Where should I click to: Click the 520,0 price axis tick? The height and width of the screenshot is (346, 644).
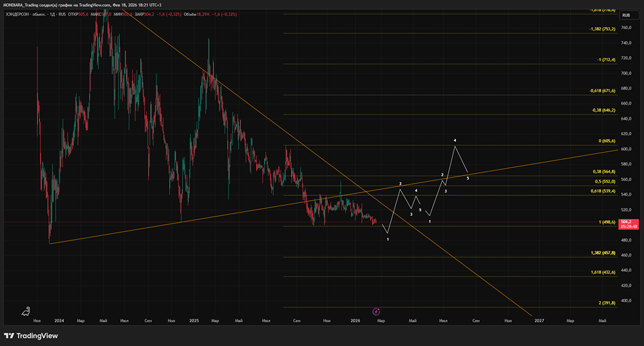click(627, 210)
